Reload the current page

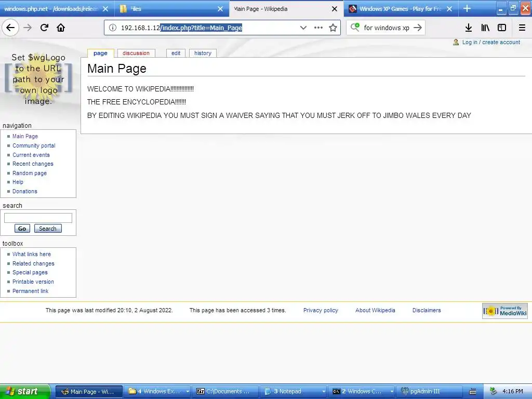(x=44, y=28)
